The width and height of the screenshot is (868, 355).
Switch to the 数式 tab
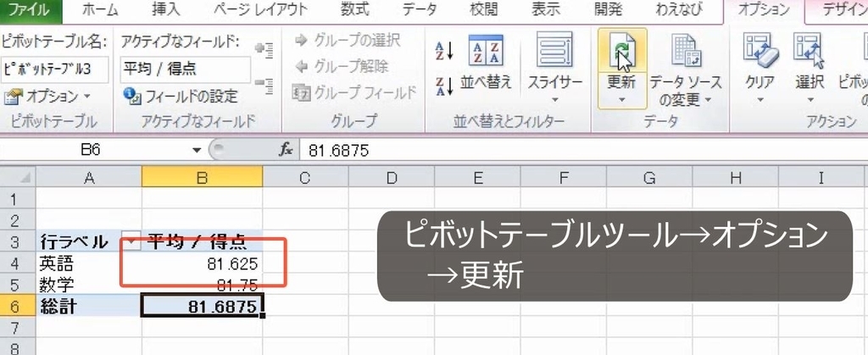(x=355, y=8)
